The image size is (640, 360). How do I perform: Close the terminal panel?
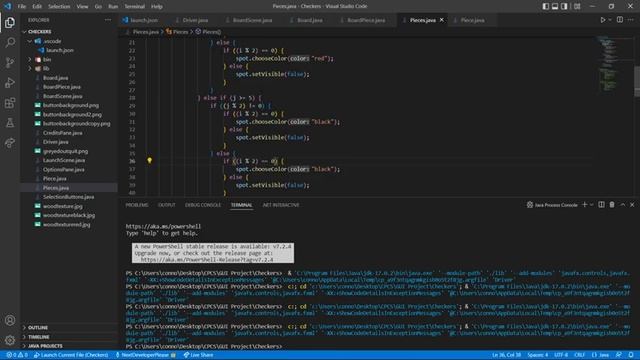[x=632, y=204]
